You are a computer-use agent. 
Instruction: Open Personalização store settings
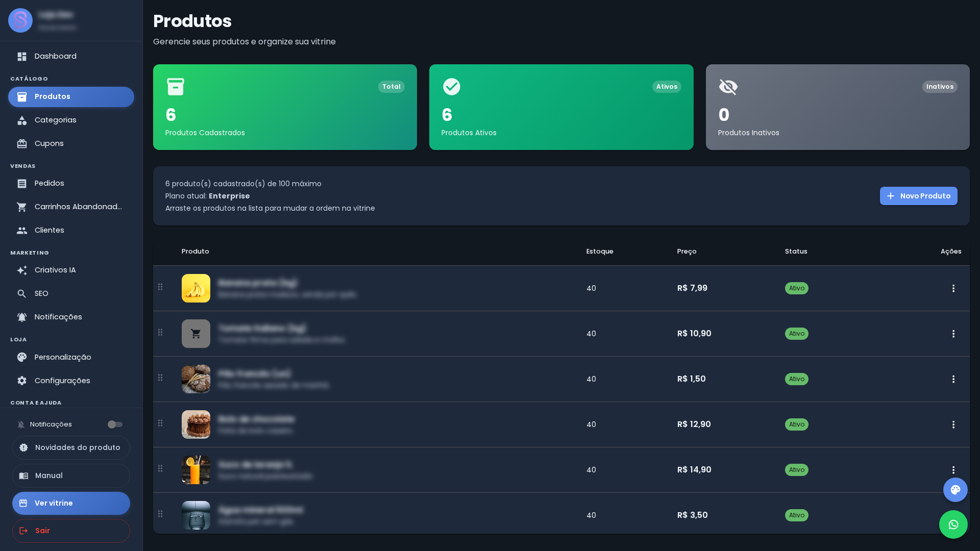(x=71, y=358)
